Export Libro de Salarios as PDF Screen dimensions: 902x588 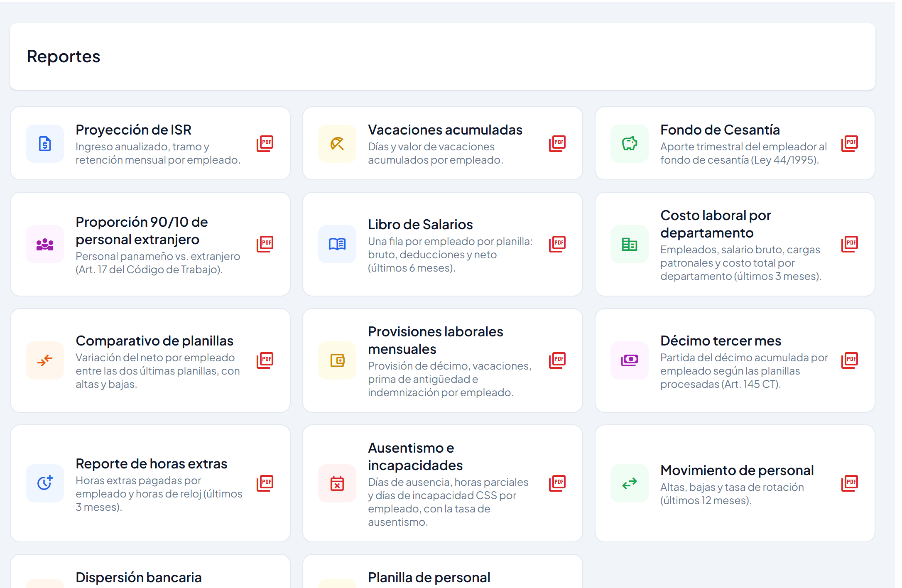coord(557,244)
